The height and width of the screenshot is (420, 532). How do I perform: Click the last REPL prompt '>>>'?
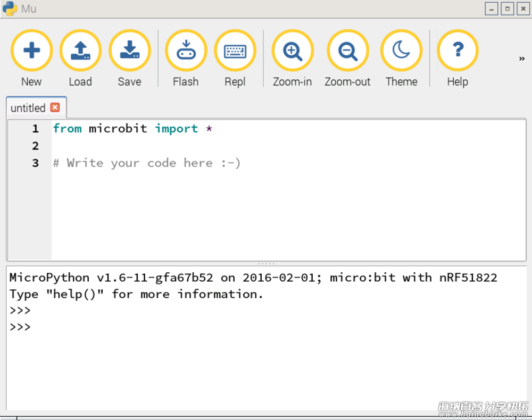pyautogui.click(x=20, y=327)
